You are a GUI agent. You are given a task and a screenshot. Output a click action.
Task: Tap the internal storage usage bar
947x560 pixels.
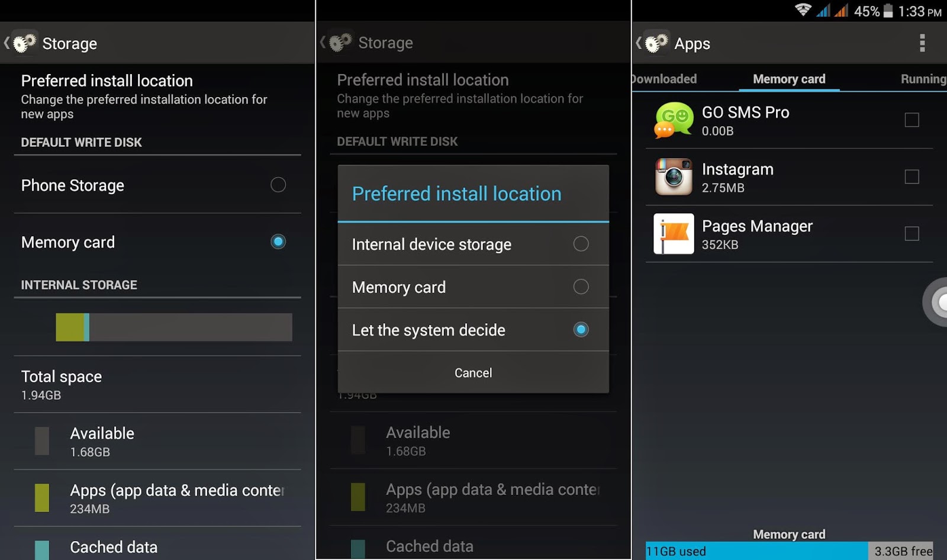174,327
